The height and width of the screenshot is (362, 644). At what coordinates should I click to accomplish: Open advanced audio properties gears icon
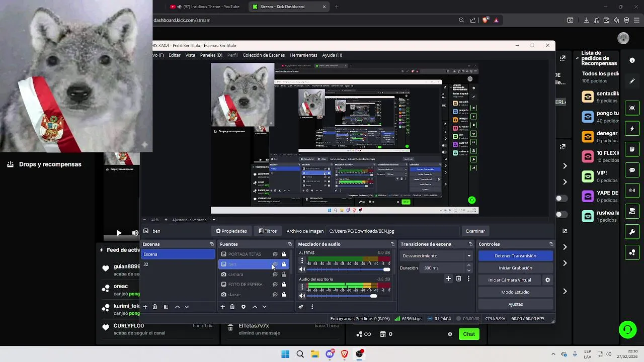pyautogui.click(x=301, y=307)
